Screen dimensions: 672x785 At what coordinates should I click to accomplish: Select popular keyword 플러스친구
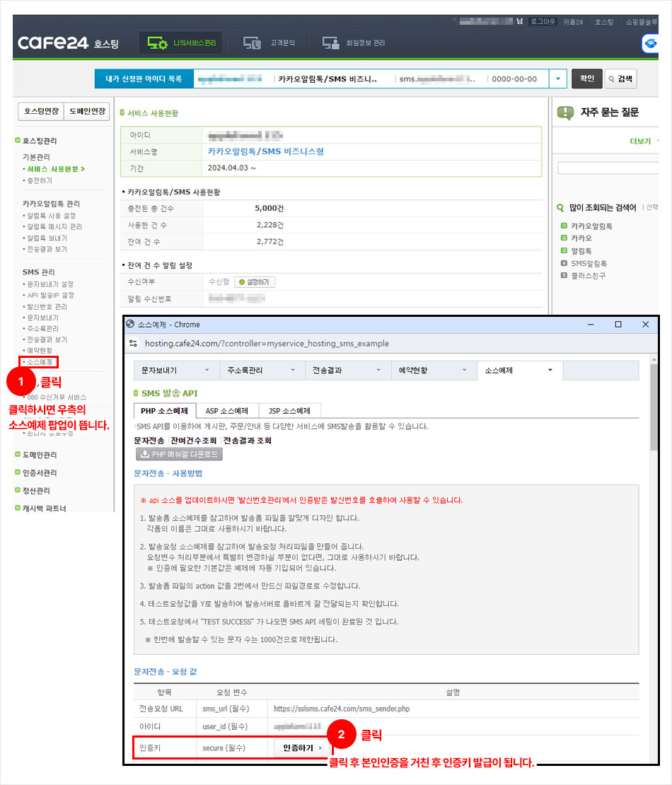pos(589,276)
